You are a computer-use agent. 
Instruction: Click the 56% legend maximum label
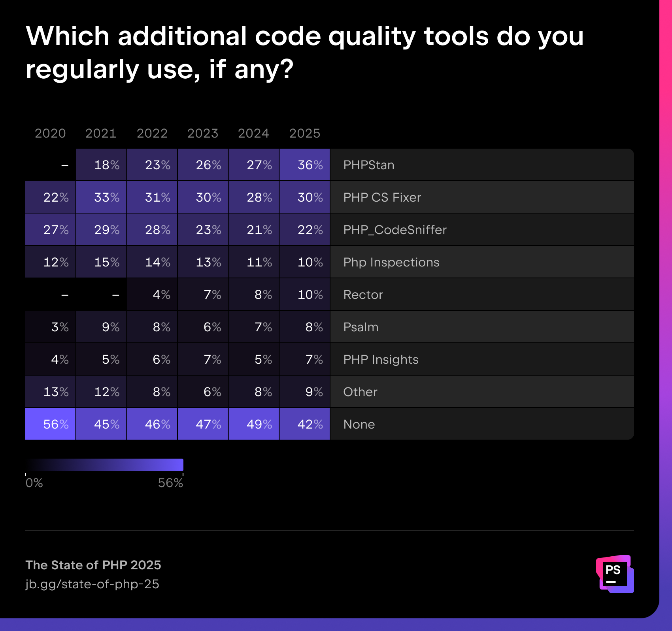pos(170,483)
